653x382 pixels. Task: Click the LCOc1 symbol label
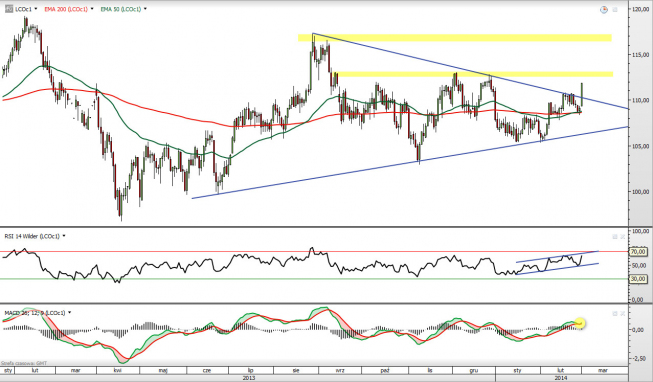23,9
